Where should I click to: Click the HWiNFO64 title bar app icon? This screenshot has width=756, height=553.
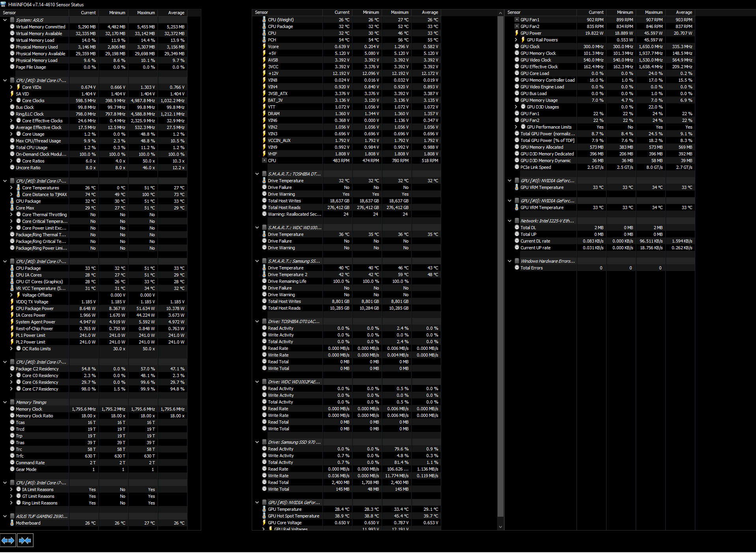(x=4, y=4)
